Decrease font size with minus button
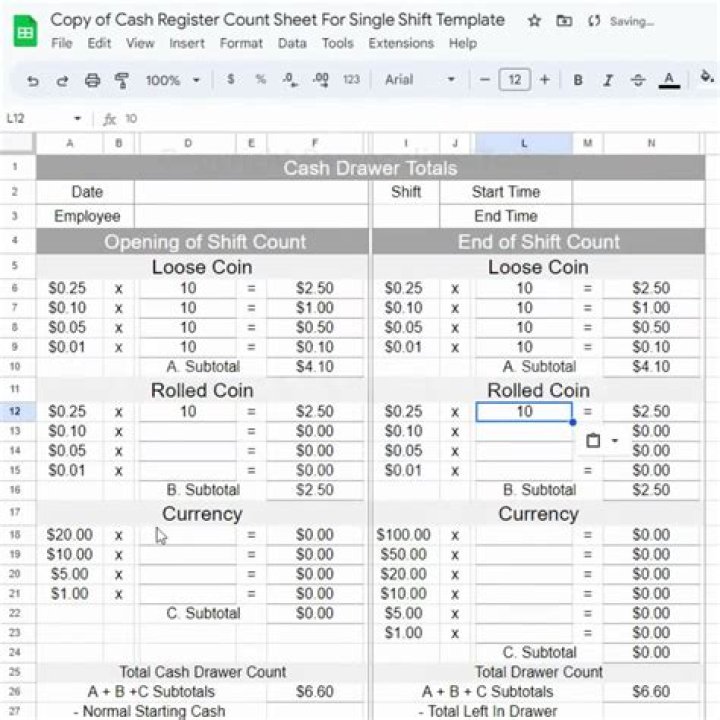 (484, 80)
